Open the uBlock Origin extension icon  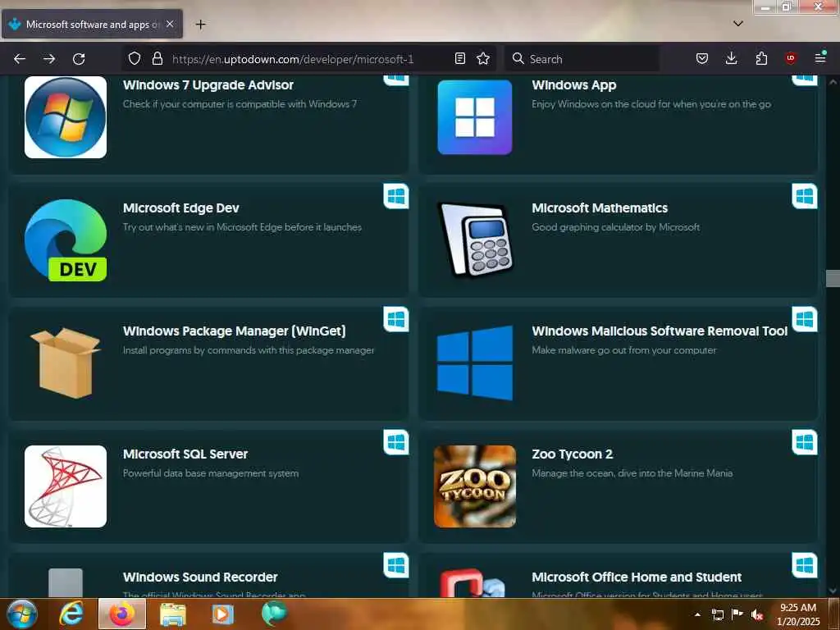[790, 59]
